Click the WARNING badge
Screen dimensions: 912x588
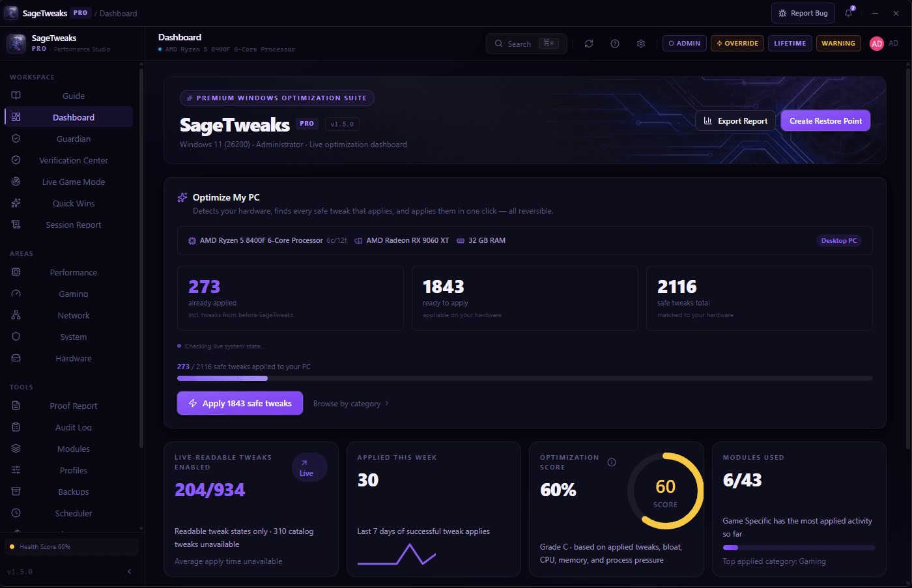tap(838, 44)
